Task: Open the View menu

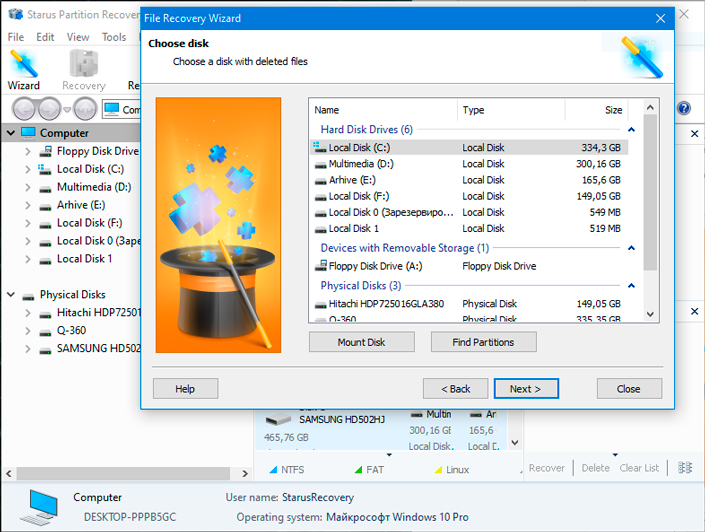Action: pyautogui.click(x=78, y=37)
